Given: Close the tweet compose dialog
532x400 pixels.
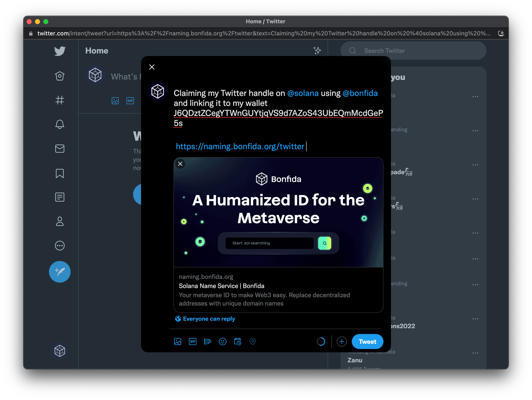Looking at the screenshot, I should coord(152,67).
